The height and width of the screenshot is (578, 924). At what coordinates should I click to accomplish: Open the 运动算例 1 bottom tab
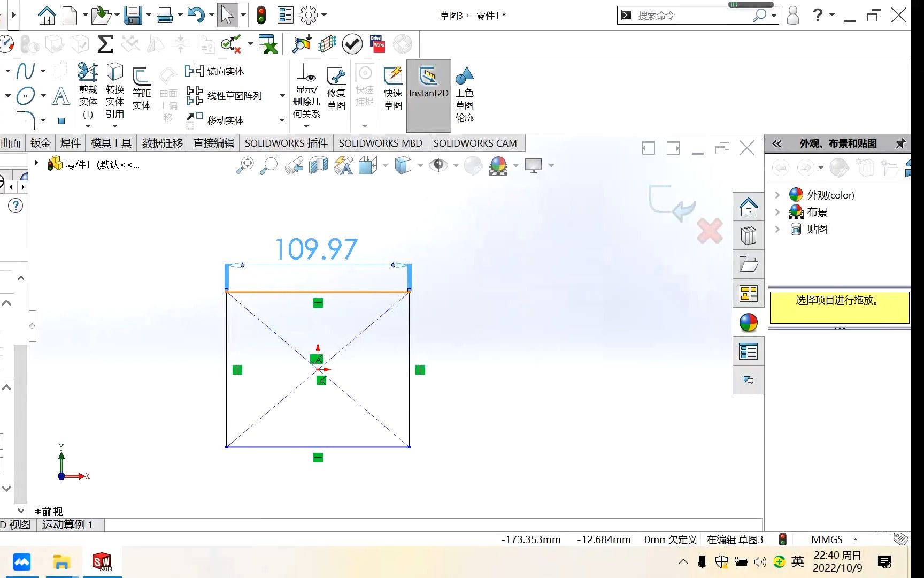67,524
